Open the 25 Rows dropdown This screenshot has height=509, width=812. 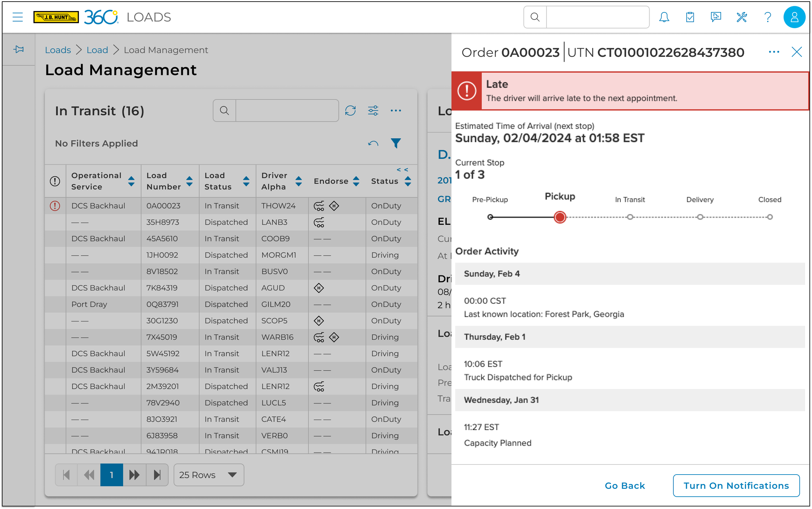[x=209, y=475]
